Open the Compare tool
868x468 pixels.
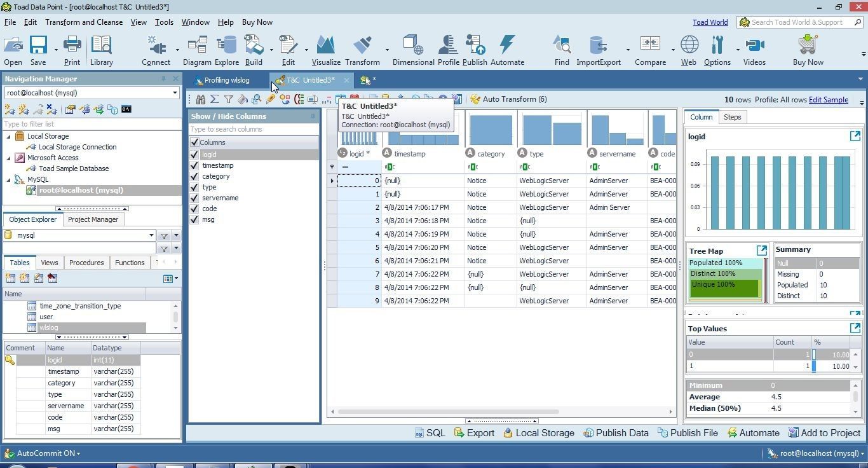[x=650, y=50]
